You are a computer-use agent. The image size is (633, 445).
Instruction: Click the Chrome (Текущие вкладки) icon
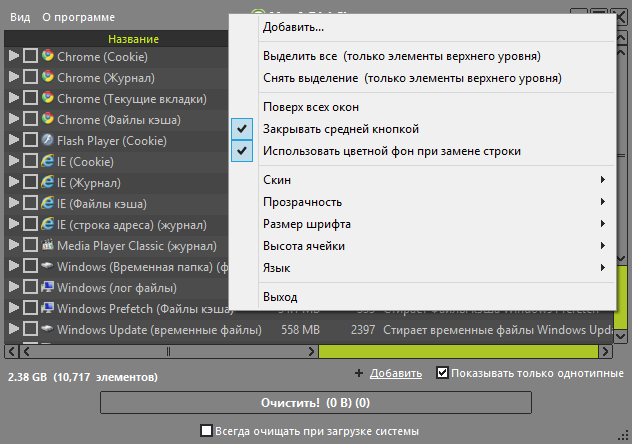click(48, 98)
